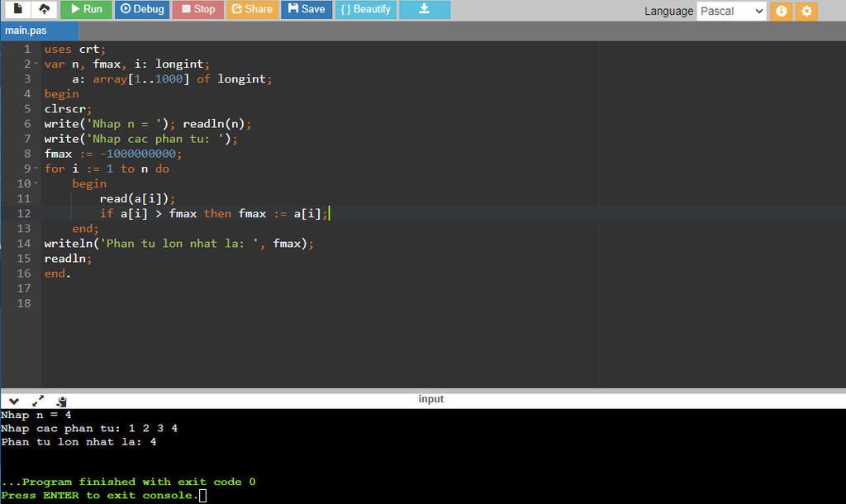Click on console output 'Nhap n = 4'
Viewport: 846px width, 504px height.
point(36,415)
